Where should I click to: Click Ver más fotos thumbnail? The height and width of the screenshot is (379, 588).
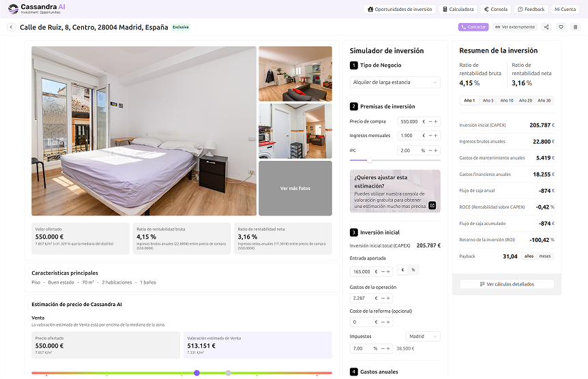[x=295, y=188]
